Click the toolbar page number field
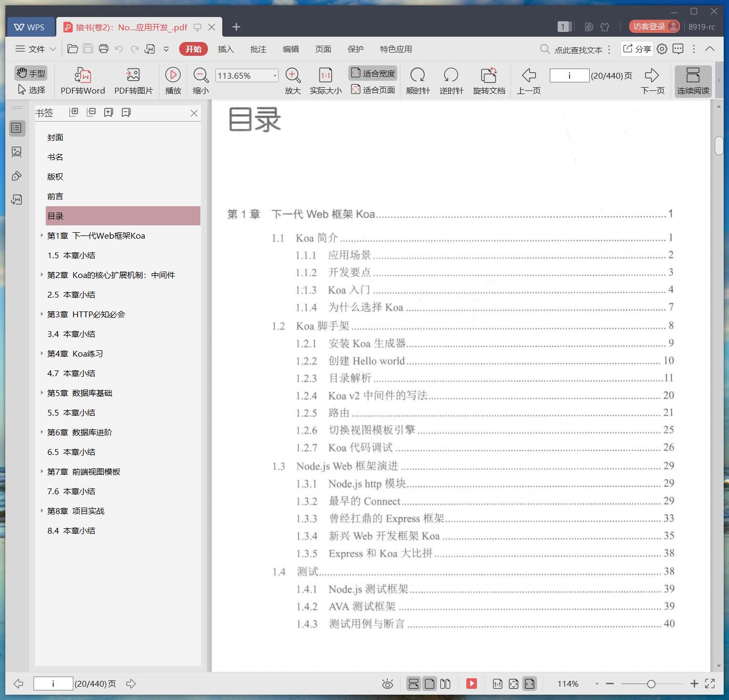Image resolution: width=729 pixels, height=700 pixels. [569, 75]
